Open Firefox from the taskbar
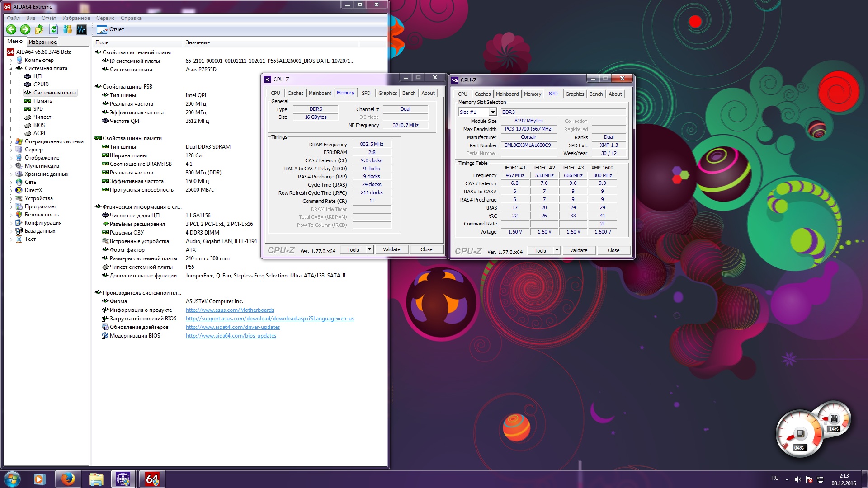868x488 pixels. (68, 479)
